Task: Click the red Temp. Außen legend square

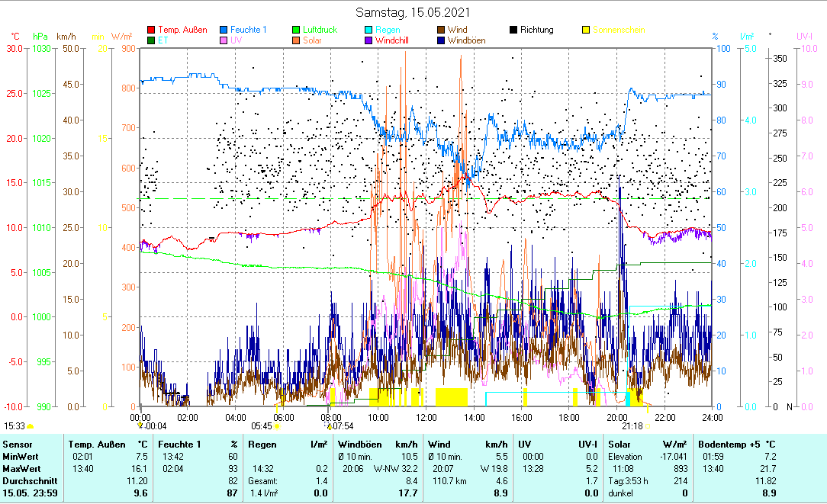Action: (150, 30)
